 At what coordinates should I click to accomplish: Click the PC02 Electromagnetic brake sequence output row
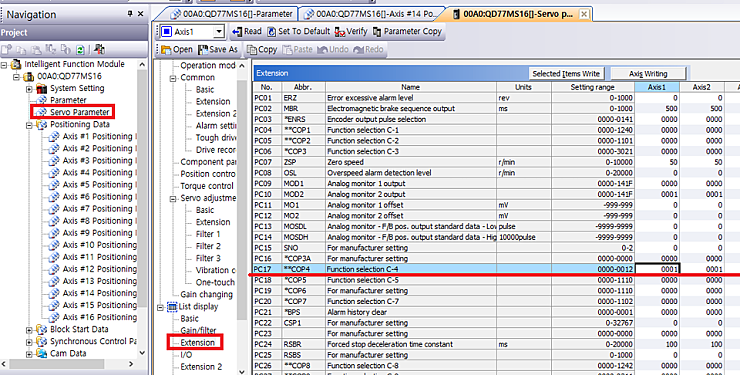click(x=488, y=108)
